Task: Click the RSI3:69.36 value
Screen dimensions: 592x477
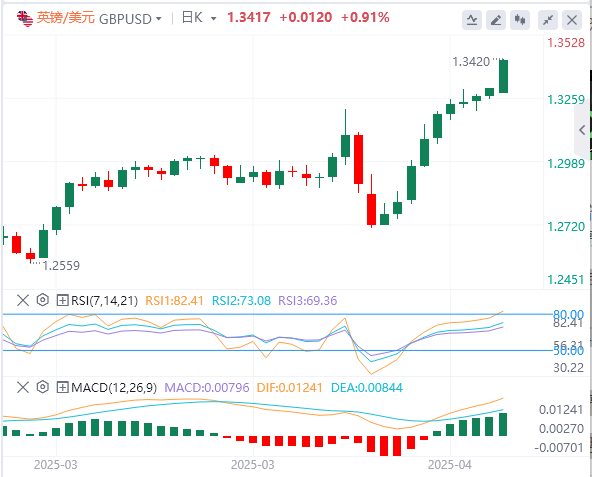Action: coord(308,301)
